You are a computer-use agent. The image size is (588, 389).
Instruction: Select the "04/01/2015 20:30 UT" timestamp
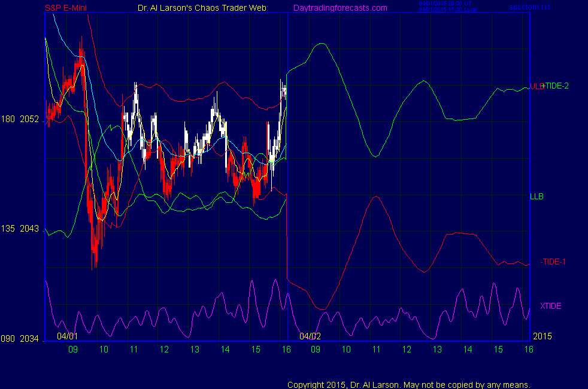[445, 4]
